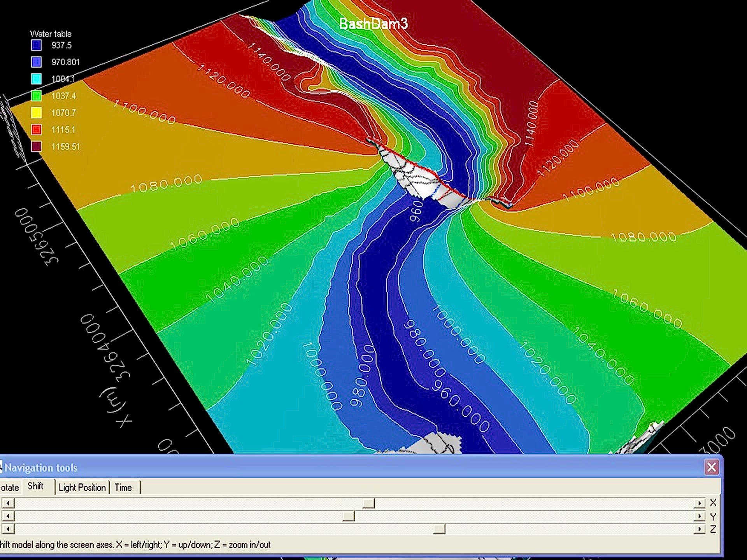The height and width of the screenshot is (560, 747).
Task: Click the 1070.7 yellow legend swatch
Action: coord(36,113)
